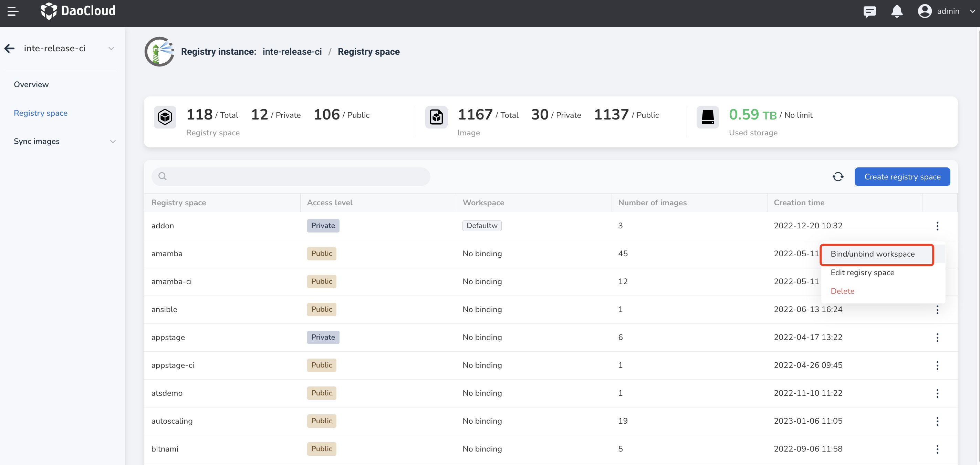Image resolution: width=980 pixels, height=465 pixels.
Task: Open more actions for atsdemo row
Action: [937, 393]
